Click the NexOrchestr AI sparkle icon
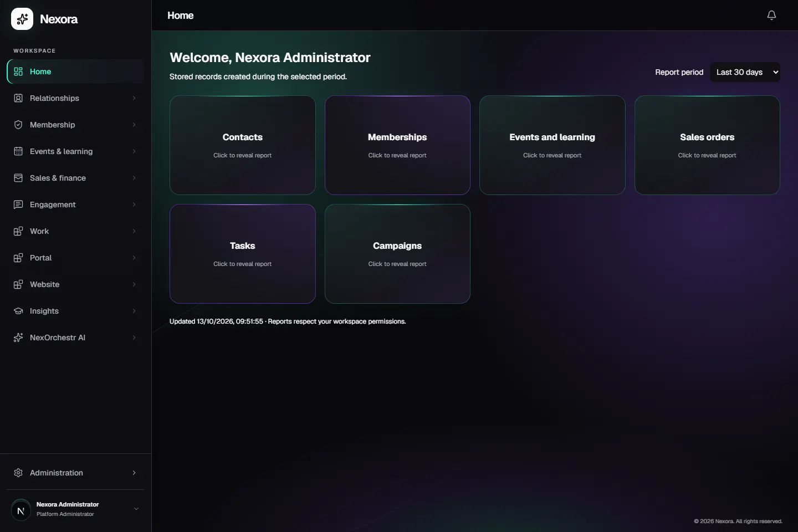This screenshot has width=798, height=532. coord(18,337)
